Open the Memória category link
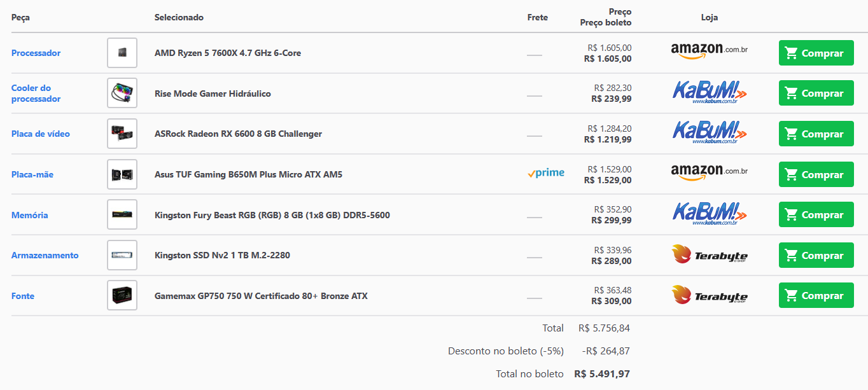The image size is (868, 390). pos(29,215)
